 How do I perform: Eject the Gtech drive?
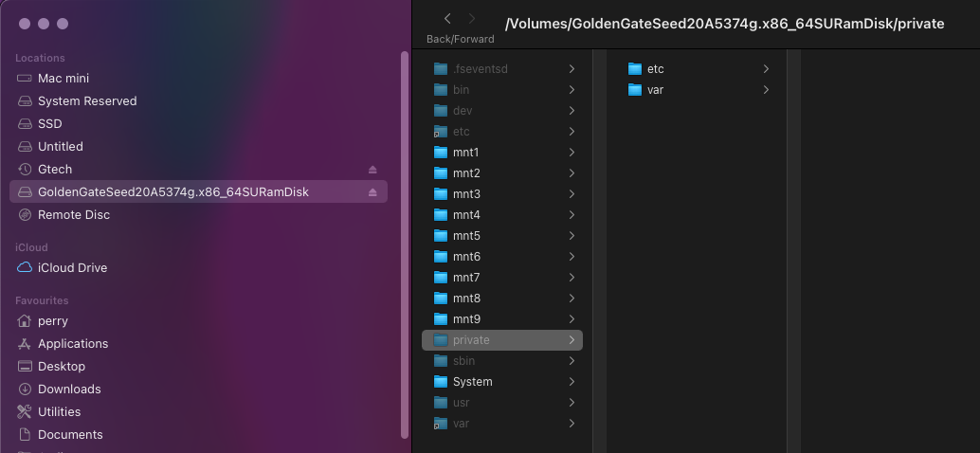pyautogui.click(x=372, y=170)
